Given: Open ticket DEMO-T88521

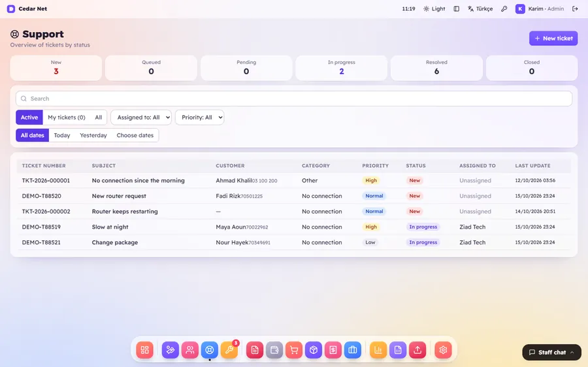Looking at the screenshot, I should [41, 242].
